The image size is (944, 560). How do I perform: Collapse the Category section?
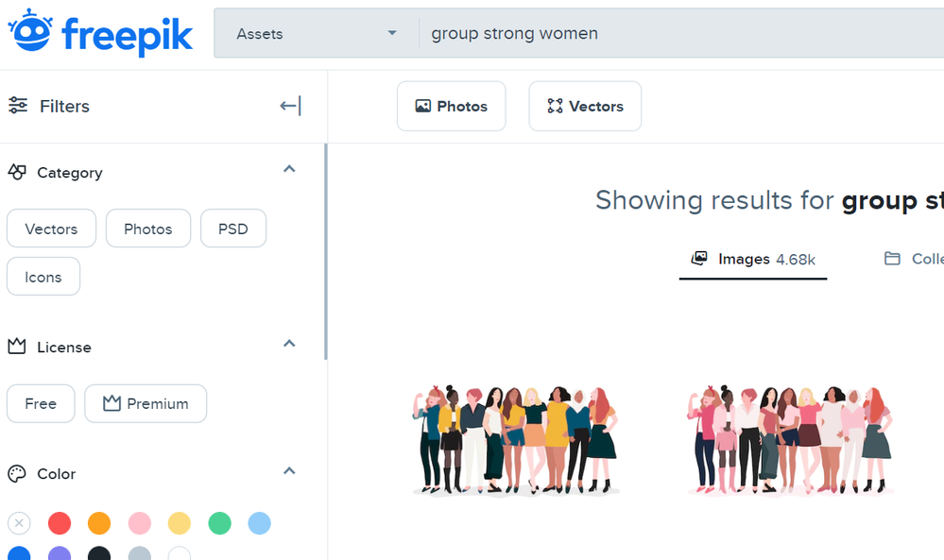289,170
